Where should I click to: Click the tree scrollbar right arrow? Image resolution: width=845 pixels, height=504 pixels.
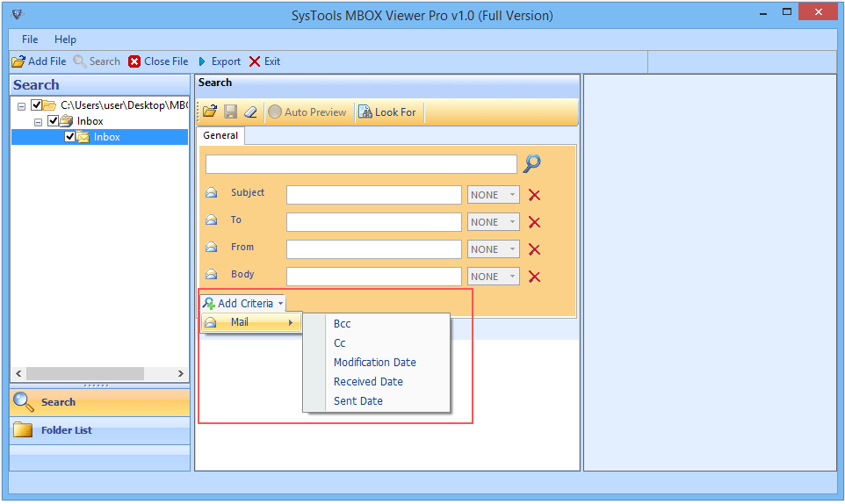click(x=181, y=374)
